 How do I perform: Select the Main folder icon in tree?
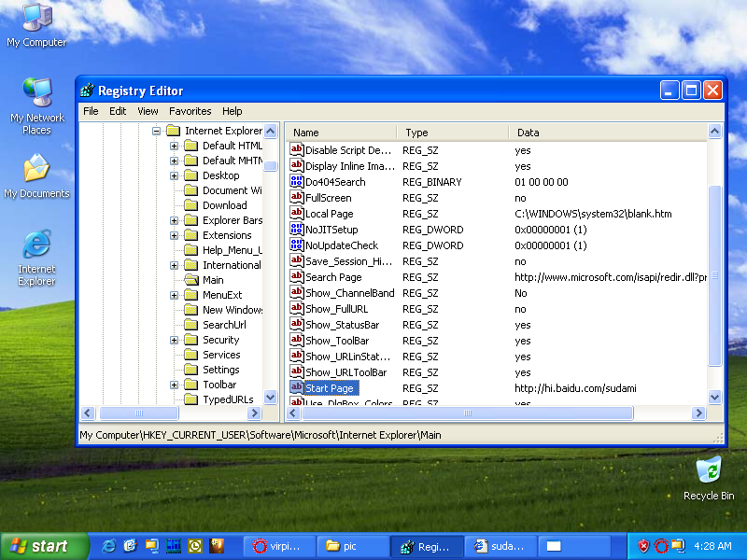pyautogui.click(x=191, y=280)
